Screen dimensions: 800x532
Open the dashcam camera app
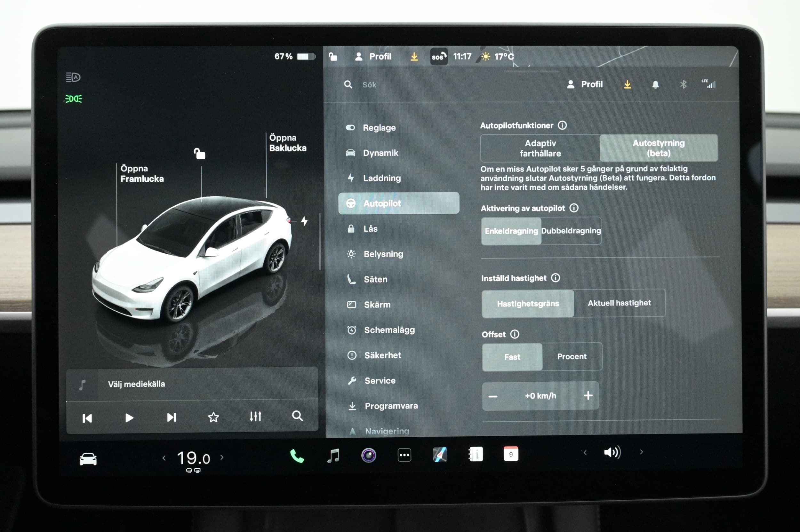tap(369, 455)
